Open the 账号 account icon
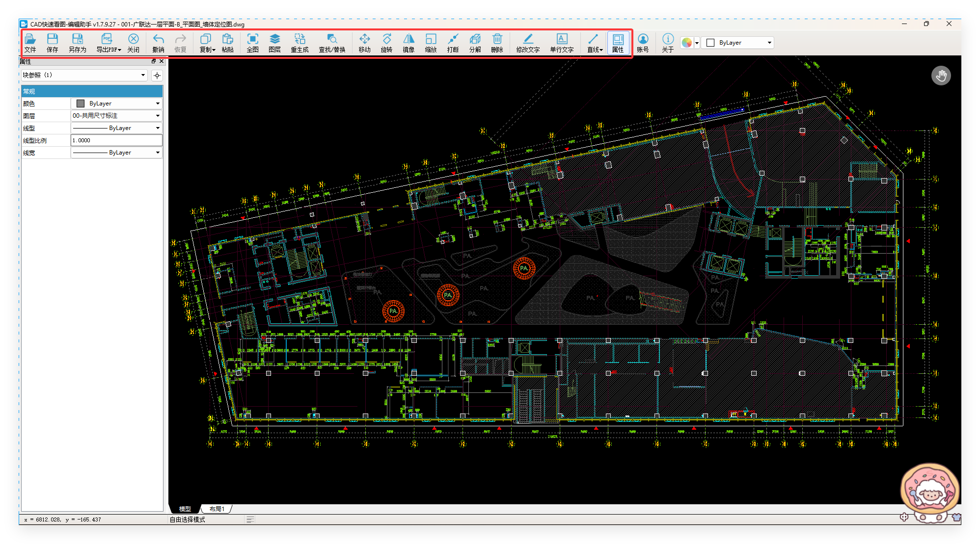The image size is (980, 544). (x=643, y=43)
